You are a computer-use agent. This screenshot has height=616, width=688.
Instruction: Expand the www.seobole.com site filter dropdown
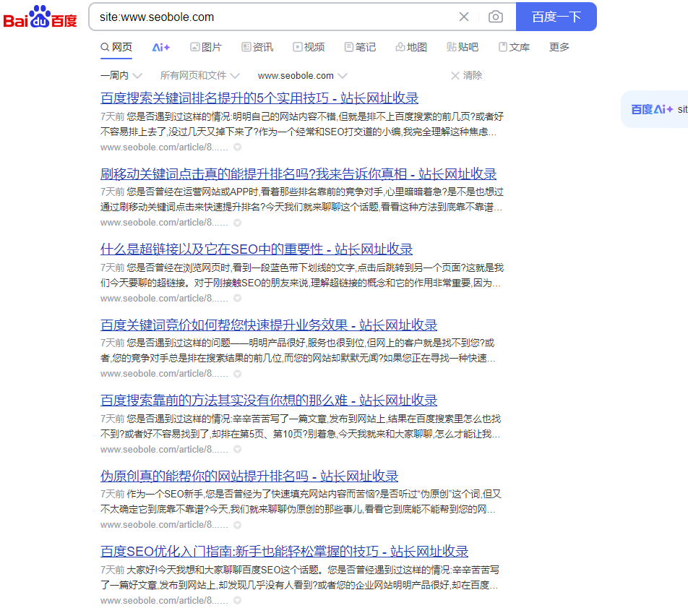click(302, 75)
